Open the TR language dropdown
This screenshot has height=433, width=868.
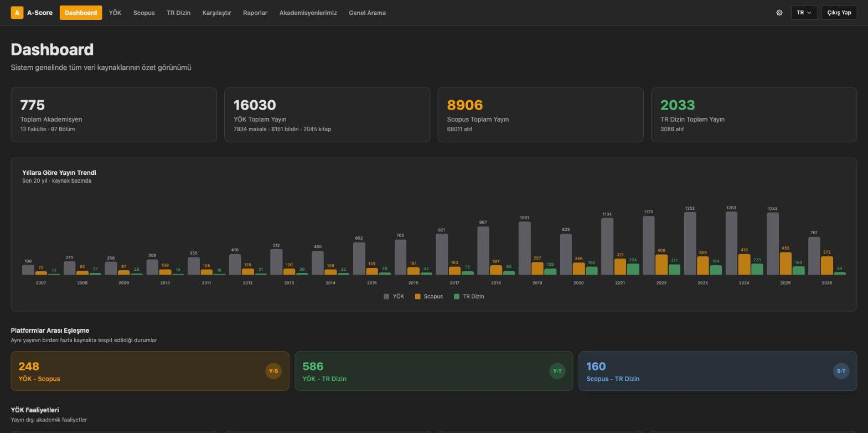[x=804, y=13]
